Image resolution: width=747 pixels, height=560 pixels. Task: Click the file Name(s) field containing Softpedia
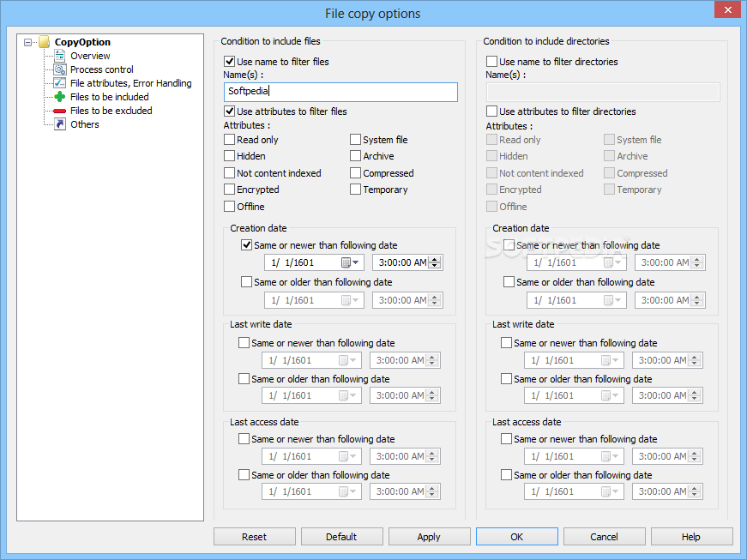[x=340, y=92]
